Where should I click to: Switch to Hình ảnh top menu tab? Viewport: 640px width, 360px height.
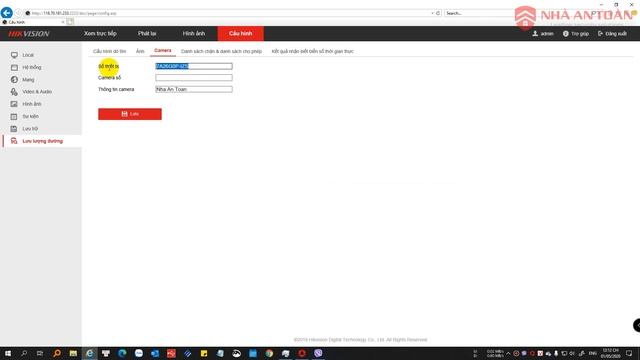point(194,33)
